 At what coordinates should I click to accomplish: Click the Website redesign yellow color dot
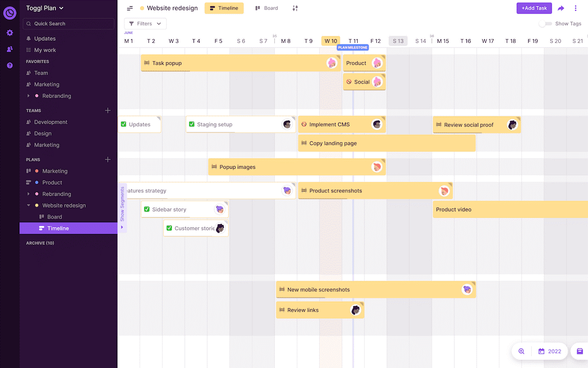click(142, 8)
